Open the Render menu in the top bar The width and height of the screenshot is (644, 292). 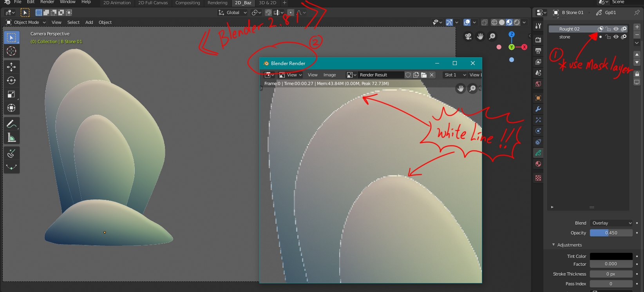click(x=47, y=2)
